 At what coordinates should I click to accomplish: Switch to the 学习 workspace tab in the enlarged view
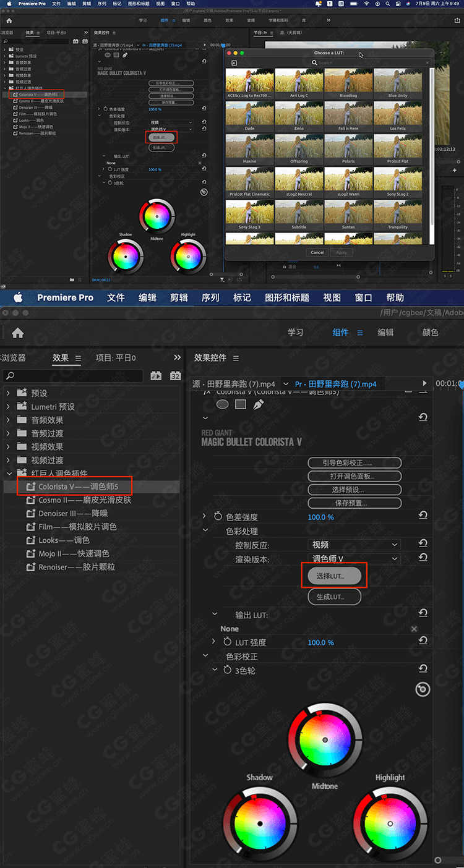pos(296,332)
